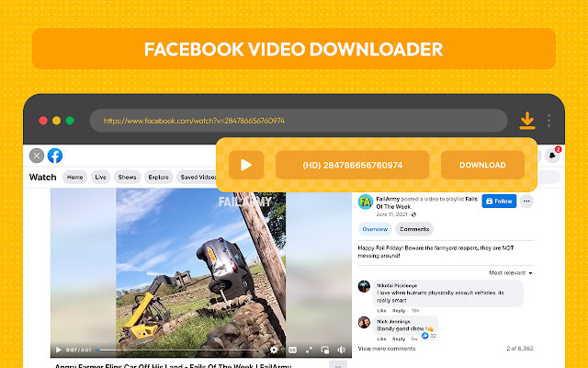Click the like reaction count on comment

(x=429, y=336)
